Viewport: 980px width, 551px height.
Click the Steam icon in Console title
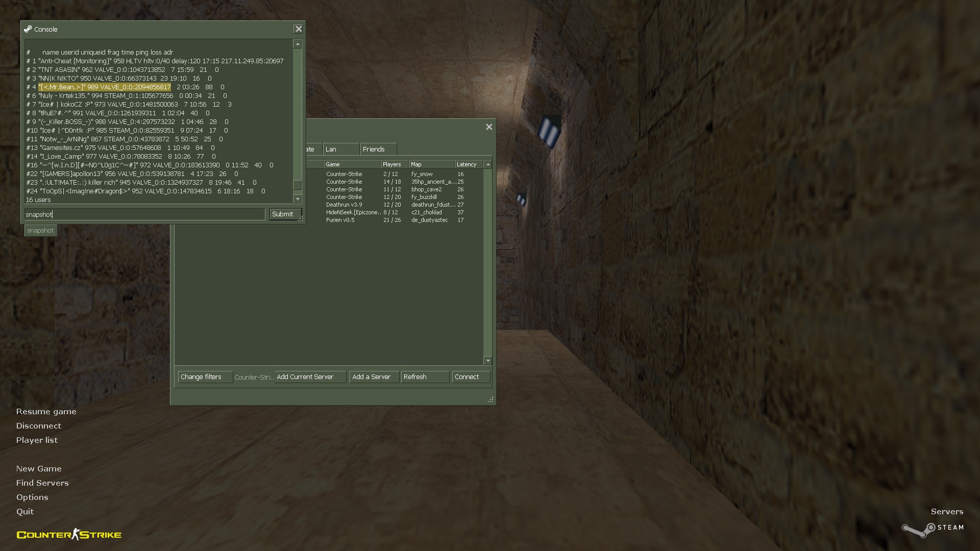pyautogui.click(x=28, y=29)
